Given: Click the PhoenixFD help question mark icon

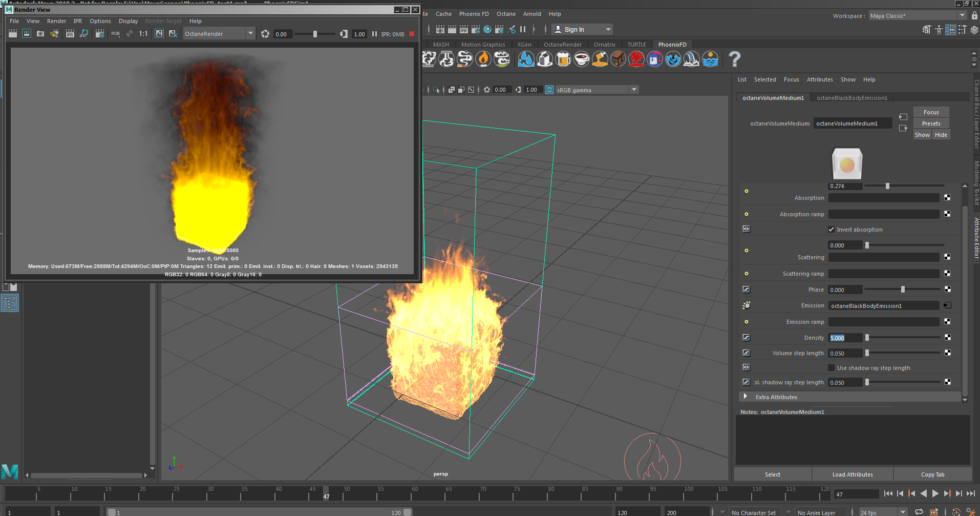Looking at the screenshot, I should click(x=734, y=59).
